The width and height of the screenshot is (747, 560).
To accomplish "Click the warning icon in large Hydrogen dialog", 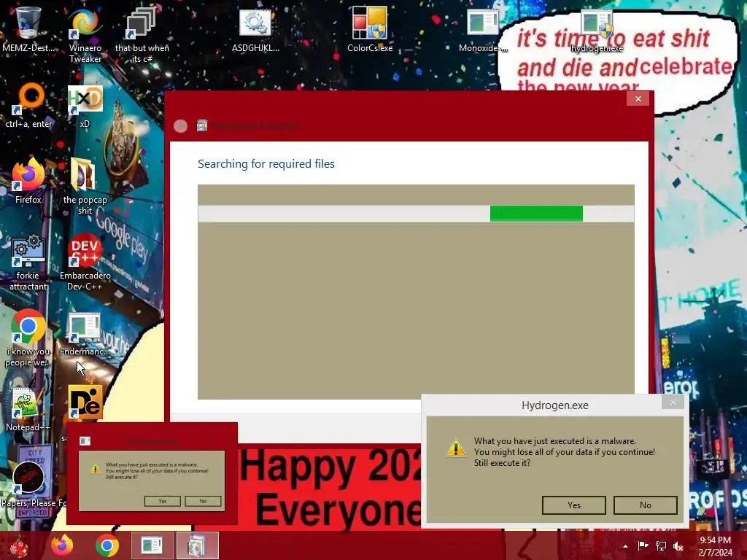I will 456,448.
